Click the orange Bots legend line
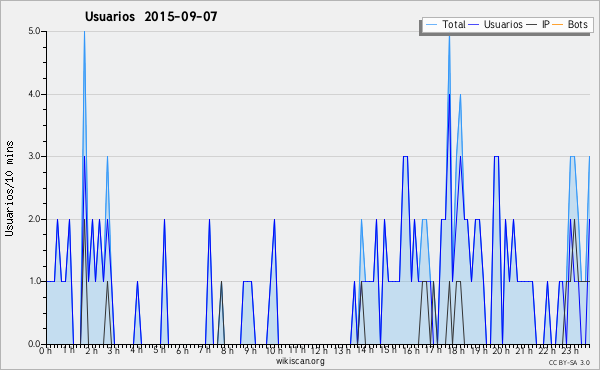 [558, 24]
